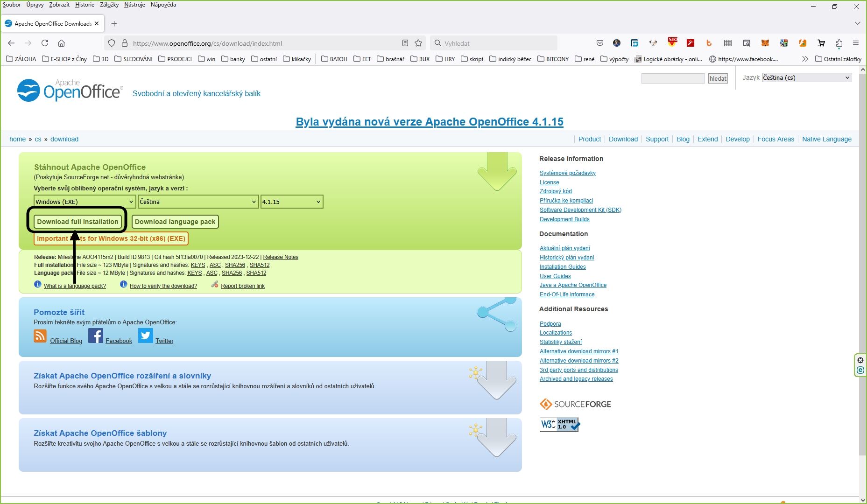This screenshot has width=867, height=504.
Task: Click the SHA256 link for Full installation
Action: click(235, 265)
